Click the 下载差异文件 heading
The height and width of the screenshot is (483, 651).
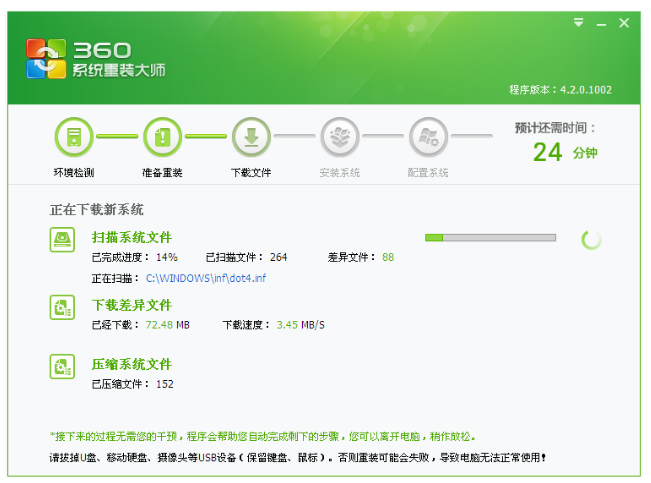click(131, 305)
